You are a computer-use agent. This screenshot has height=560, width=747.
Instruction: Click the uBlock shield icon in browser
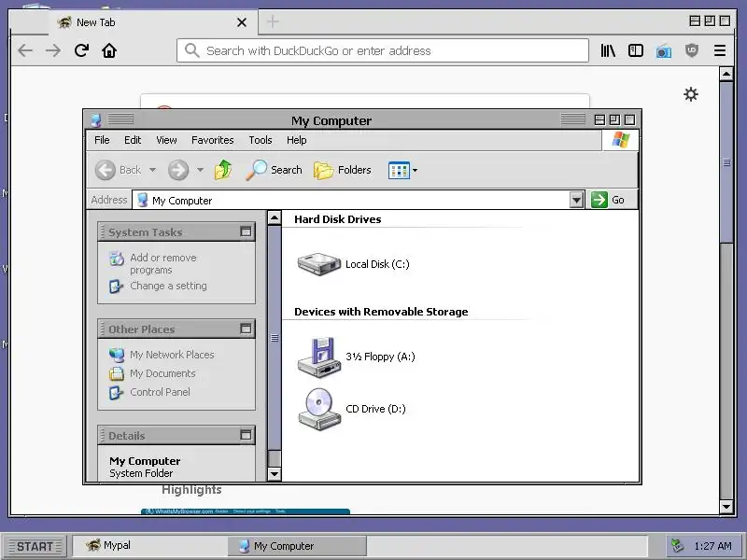coord(692,50)
